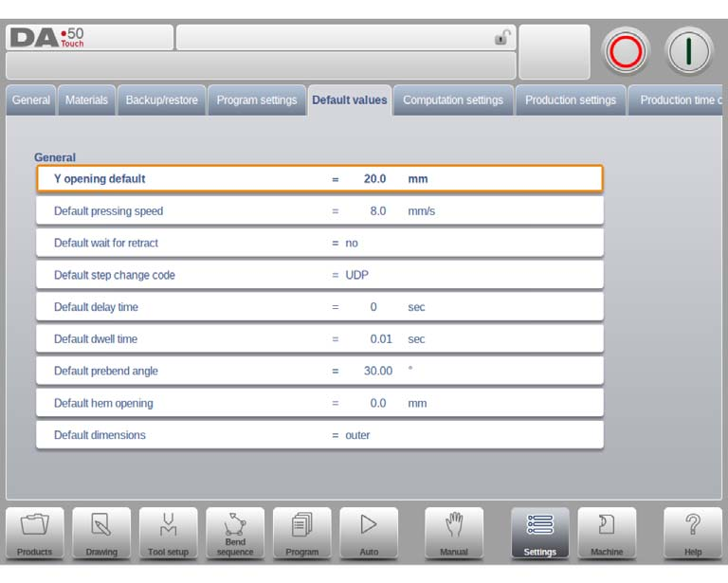The height and width of the screenshot is (583, 728).
Task: Select Default pressing speed field
Action: click(319, 210)
